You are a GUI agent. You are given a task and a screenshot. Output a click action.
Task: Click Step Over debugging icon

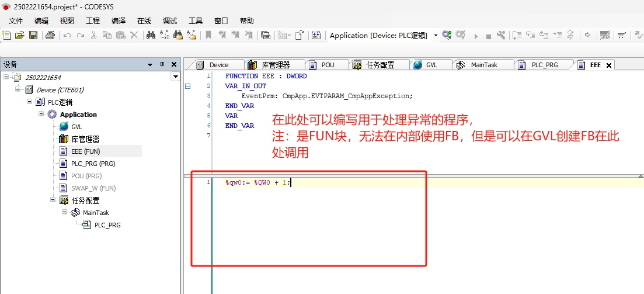[x=517, y=36]
